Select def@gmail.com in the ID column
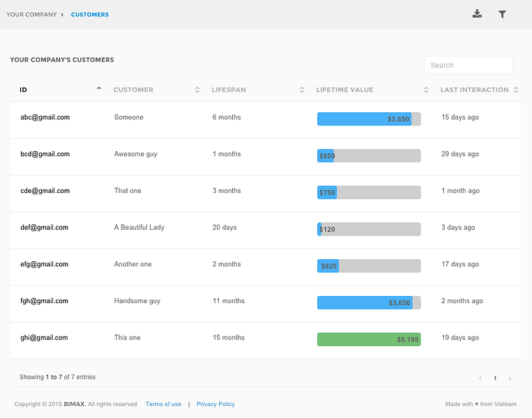Screen dimensions: 532x418 tap(44, 228)
